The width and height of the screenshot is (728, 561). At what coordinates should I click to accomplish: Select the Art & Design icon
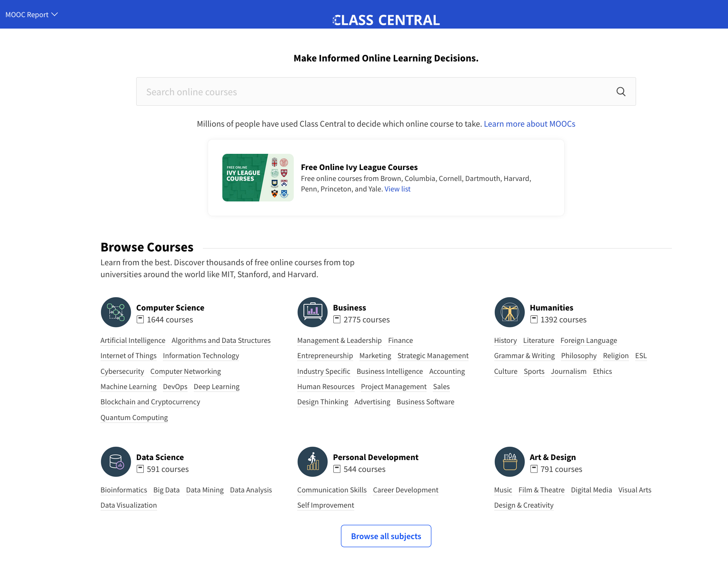tap(509, 462)
